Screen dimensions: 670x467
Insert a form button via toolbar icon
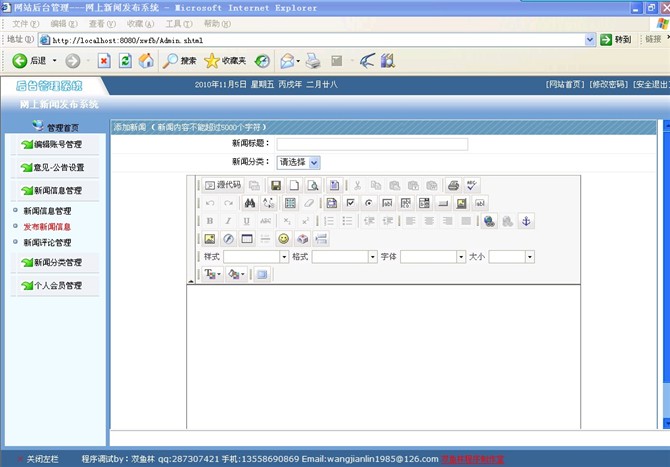pos(443,203)
